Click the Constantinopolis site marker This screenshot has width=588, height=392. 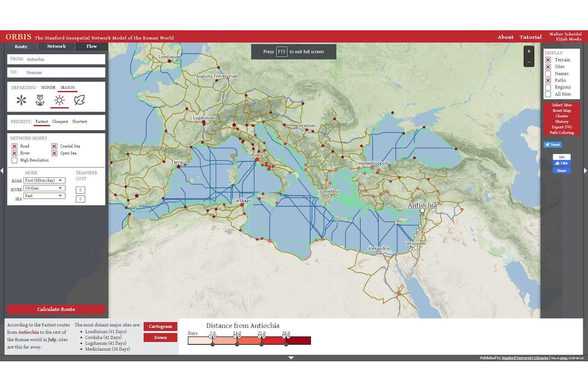(373, 168)
